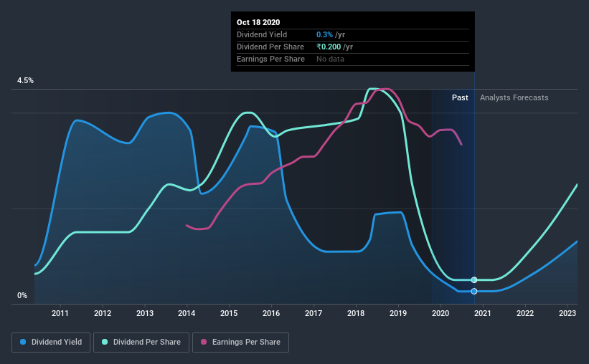The width and height of the screenshot is (589, 364).
Task: Click the 2022 x-axis label
Action: [525, 313]
